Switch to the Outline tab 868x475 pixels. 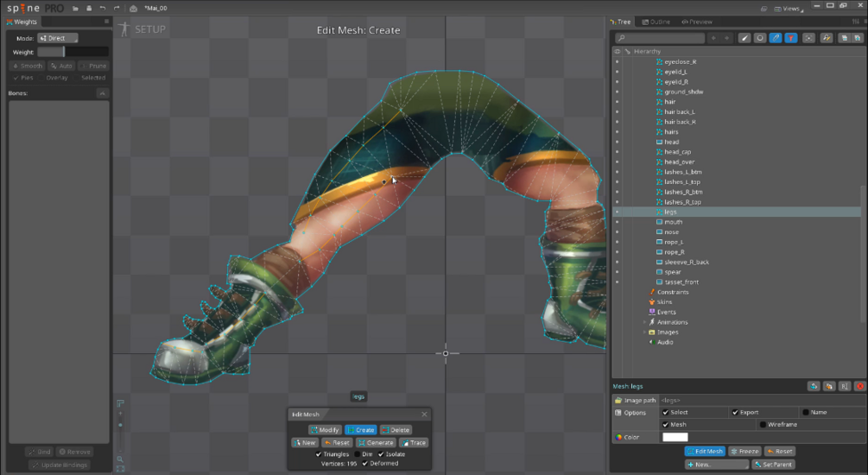(x=656, y=22)
